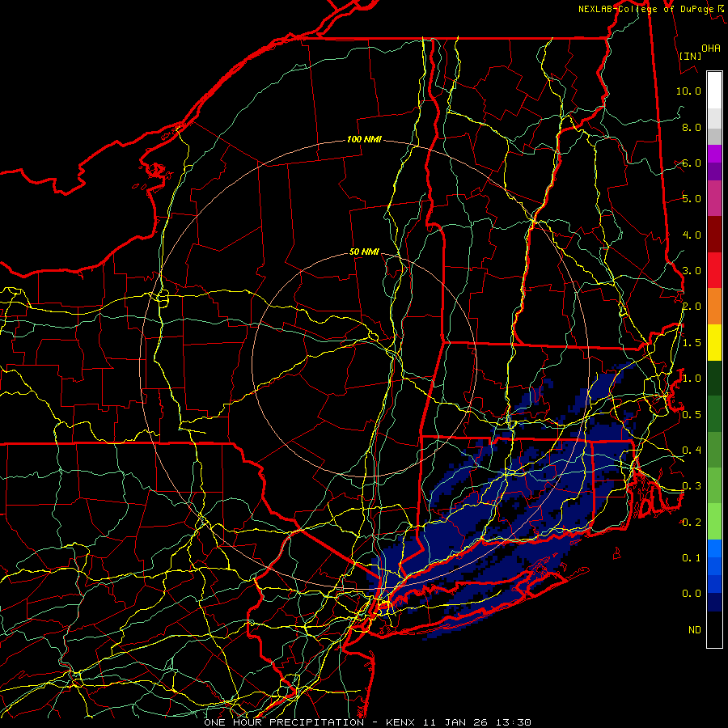Click the '100 NMI' range ring label
This screenshot has height=728, width=728.
(x=364, y=139)
